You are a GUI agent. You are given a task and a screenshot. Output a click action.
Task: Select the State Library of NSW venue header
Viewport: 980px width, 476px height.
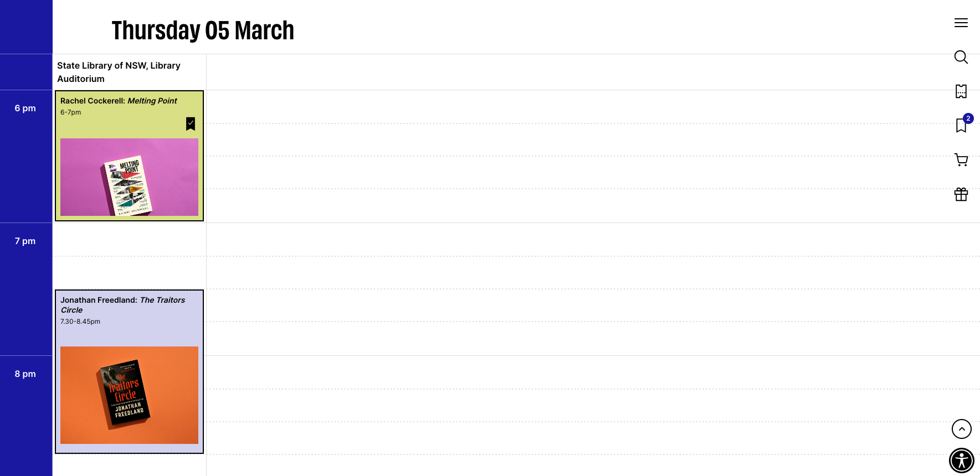coord(119,72)
